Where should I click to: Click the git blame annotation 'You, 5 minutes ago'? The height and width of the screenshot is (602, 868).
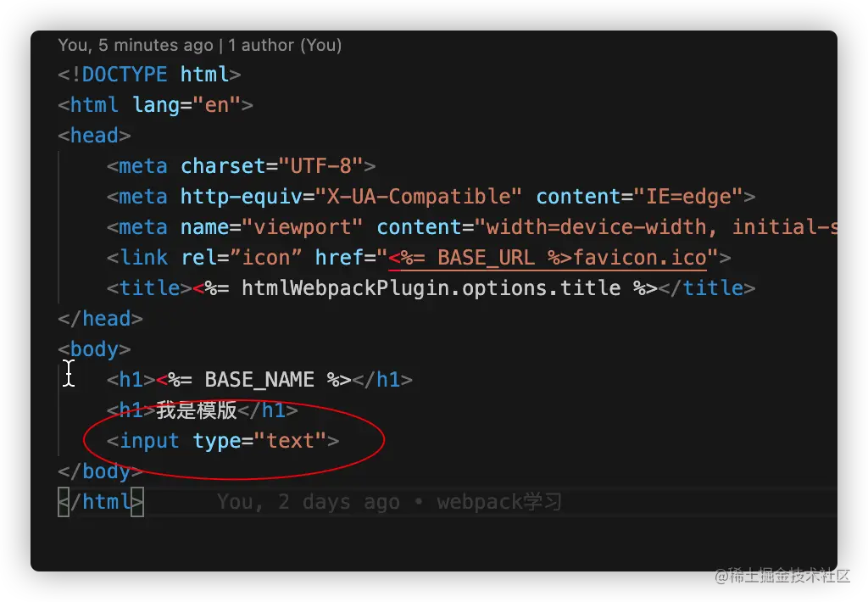coord(136,45)
